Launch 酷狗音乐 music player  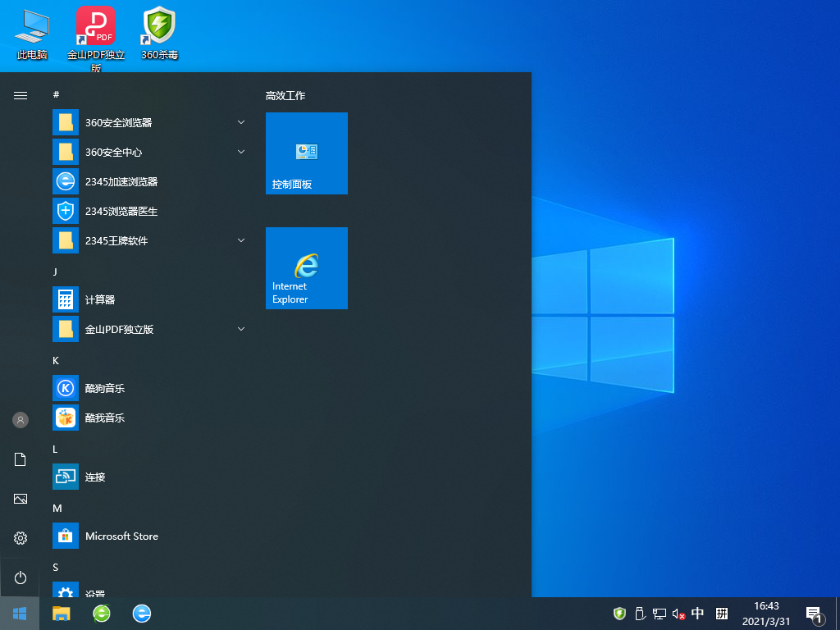pyautogui.click(x=104, y=388)
